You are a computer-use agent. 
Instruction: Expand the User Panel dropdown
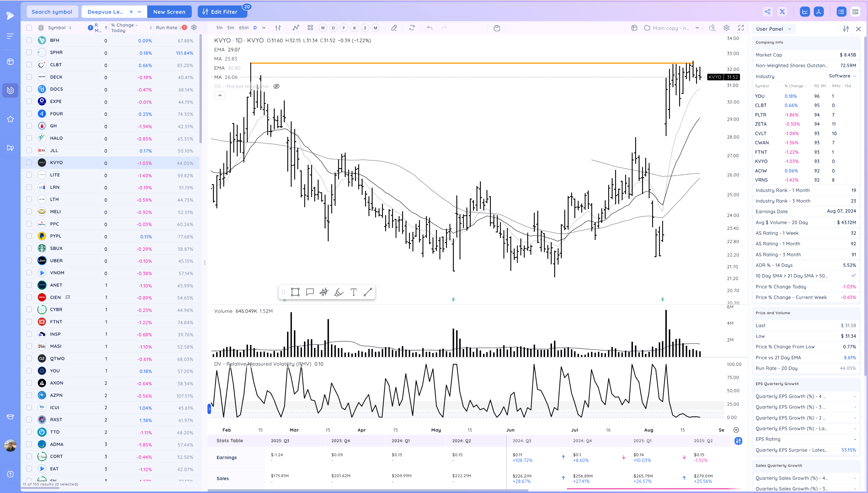[789, 29]
